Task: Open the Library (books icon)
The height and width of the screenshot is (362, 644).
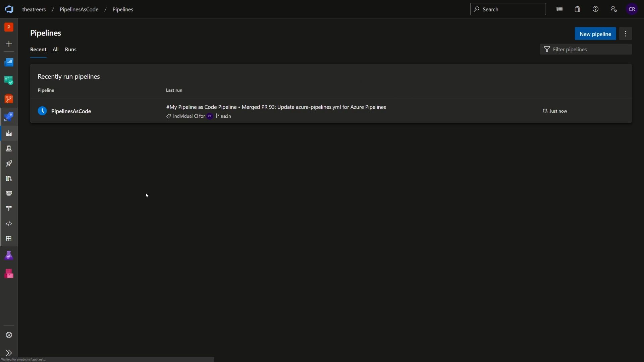Action: point(9,178)
